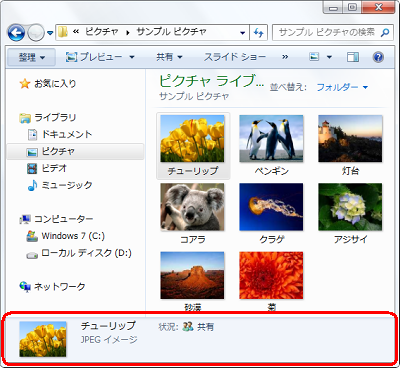The width and height of the screenshot is (400, 368).
Task: Open the recent pages dropdown arrow
Action: (50, 33)
